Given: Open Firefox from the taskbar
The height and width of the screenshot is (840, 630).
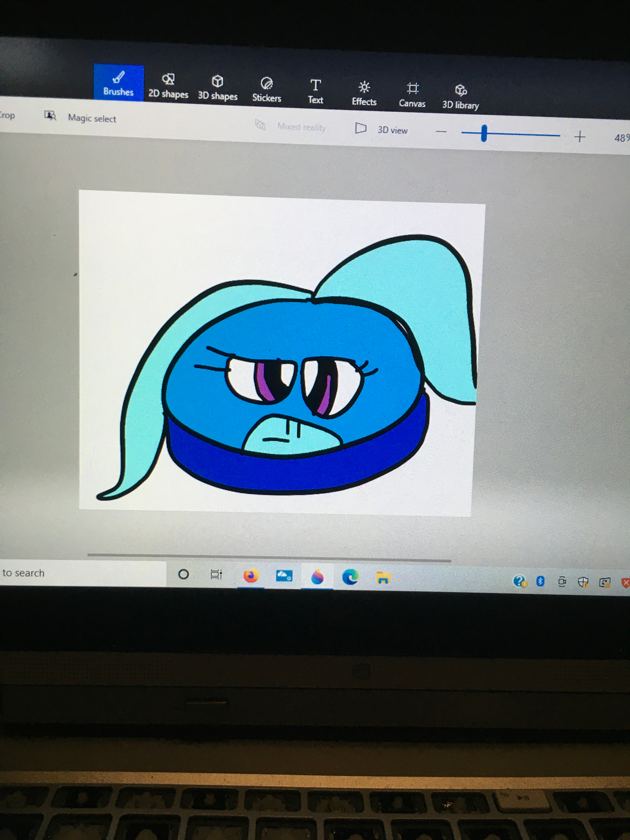Looking at the screenshot, I should tap(251, 575).
